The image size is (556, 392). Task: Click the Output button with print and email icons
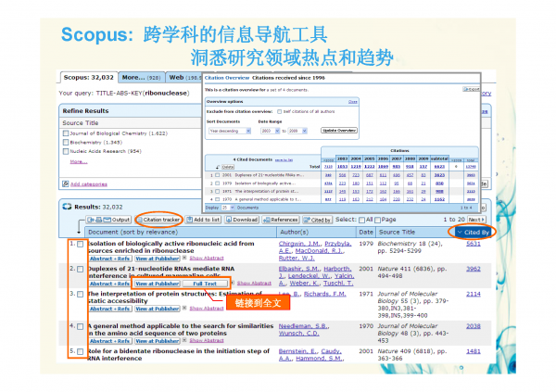(x=108, y=220)
